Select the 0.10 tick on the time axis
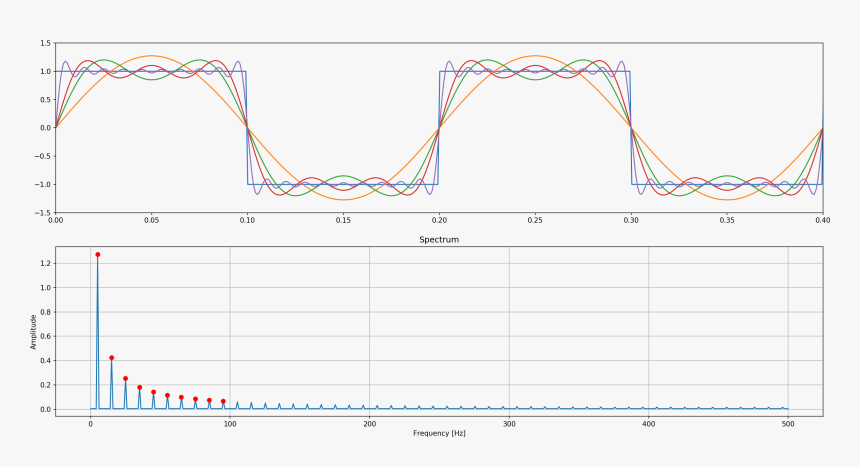The width and height of the screenshot is (860, 467). (x=247, y=220)
